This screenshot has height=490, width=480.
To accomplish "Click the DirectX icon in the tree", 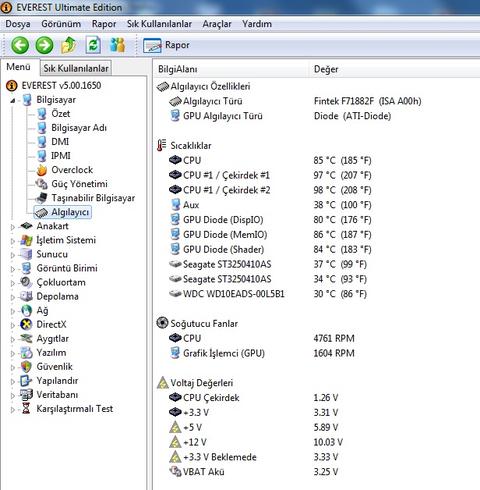I will [26, 324].
